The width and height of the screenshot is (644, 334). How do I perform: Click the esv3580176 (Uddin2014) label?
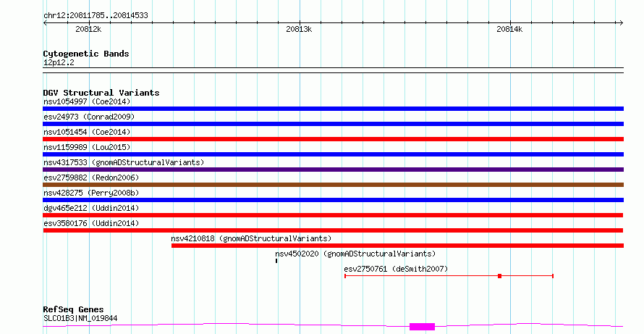pos(91,223)
